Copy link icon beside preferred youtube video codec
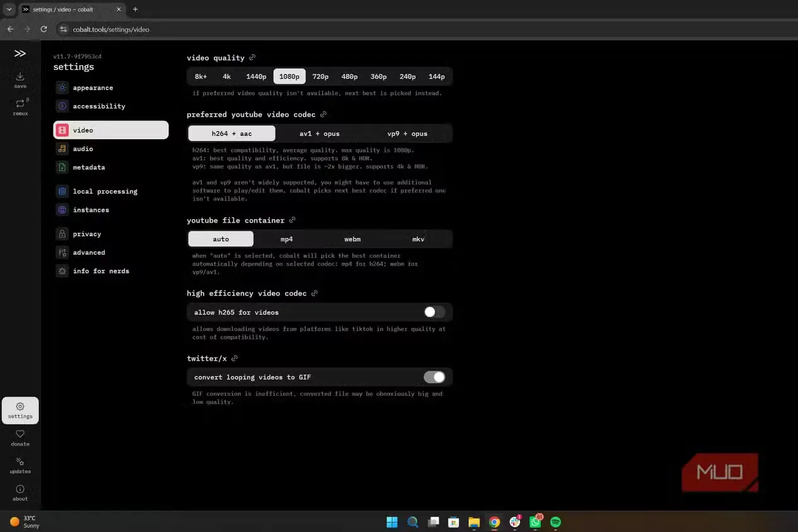Screen dimensions: 798x532 [x=323, y=114]
